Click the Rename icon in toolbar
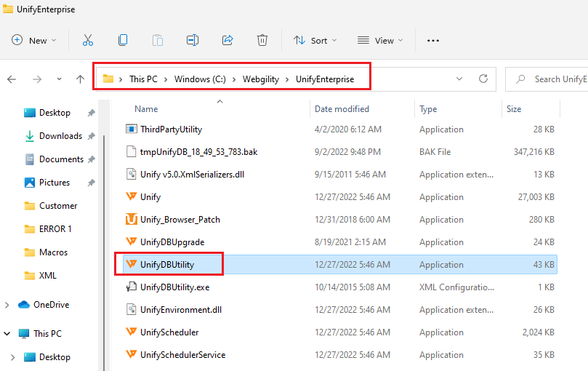The image size is (588, 371). point(193,40)
